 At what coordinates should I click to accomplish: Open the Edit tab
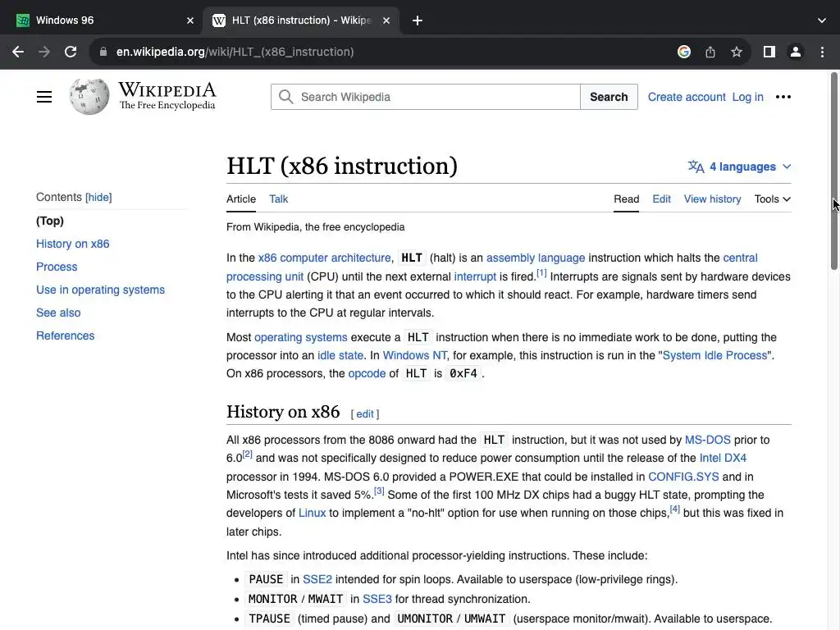pos(662,199)
